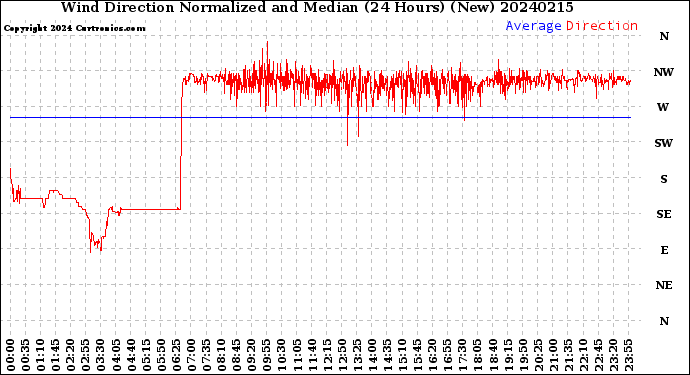Click the 16:55 time axis label

coord(448,355)
